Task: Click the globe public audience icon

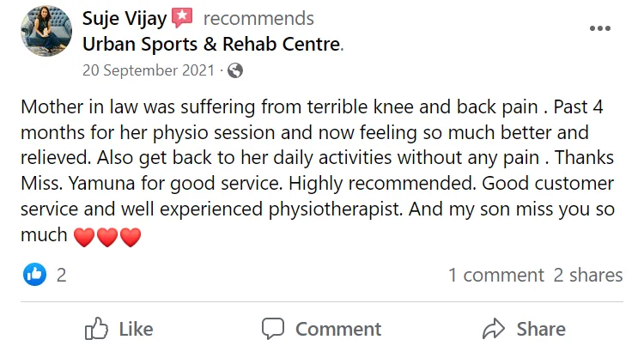Action: [x=235, y=71]
